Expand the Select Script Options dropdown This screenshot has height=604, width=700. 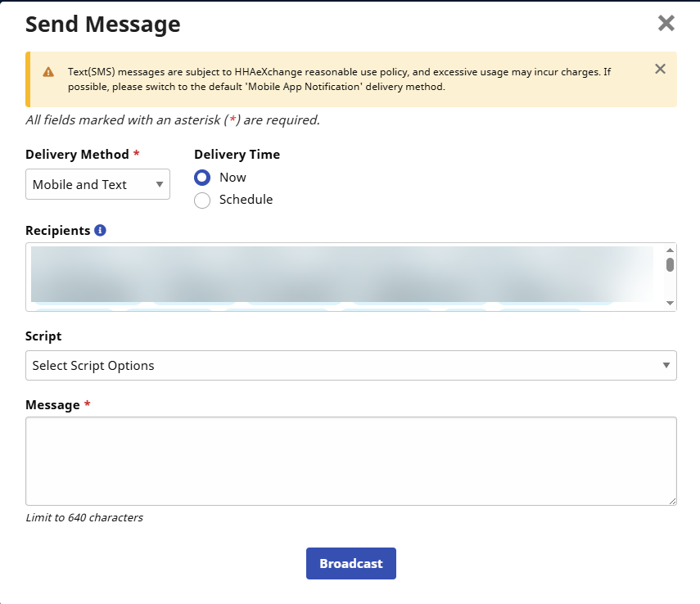[350, 366]
